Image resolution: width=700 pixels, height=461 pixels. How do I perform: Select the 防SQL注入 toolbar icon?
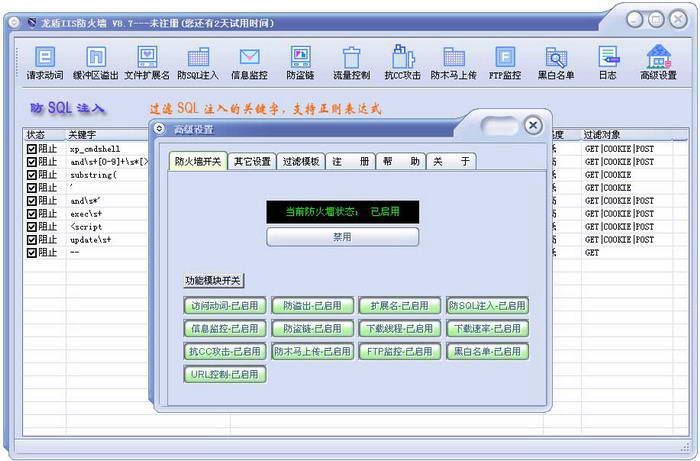coord(198,63)
